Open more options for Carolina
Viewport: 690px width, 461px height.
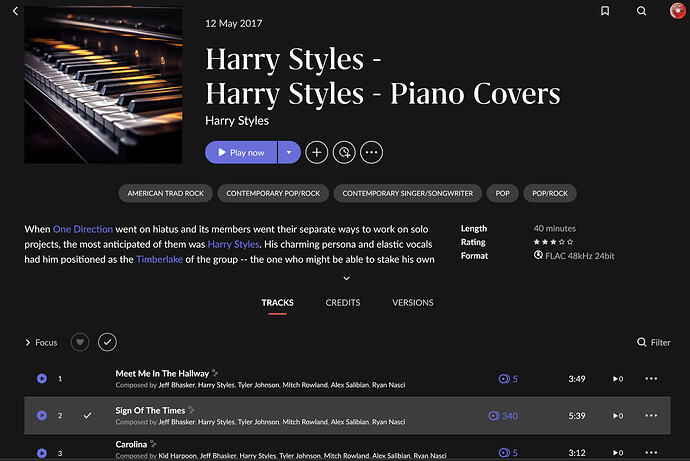(651, 452)
